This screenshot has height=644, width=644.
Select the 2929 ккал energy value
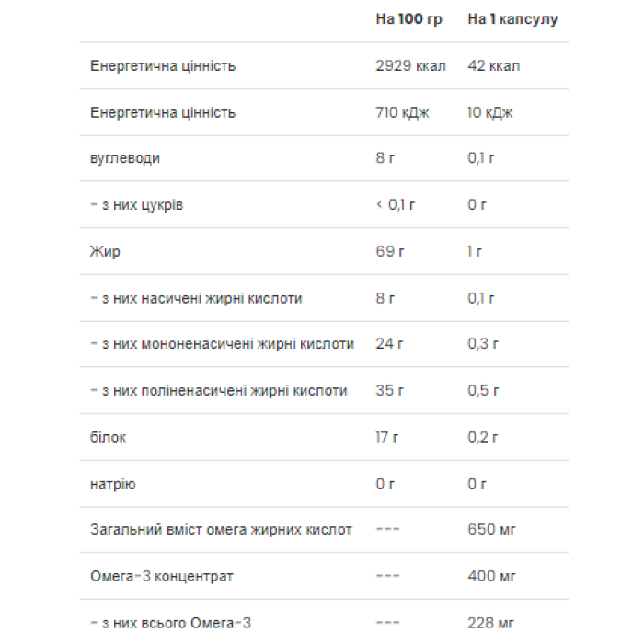[x=410, y=66]
